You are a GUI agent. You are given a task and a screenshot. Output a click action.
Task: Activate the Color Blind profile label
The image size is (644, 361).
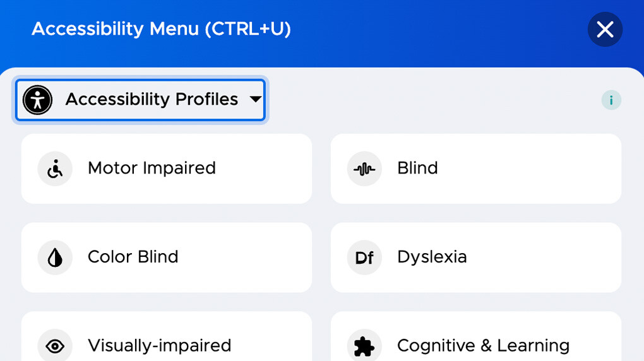tap(133, 257)
